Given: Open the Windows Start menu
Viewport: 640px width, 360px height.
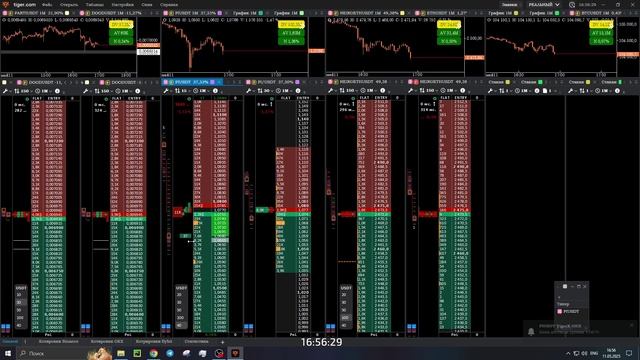Looking at the screenshot, I should 7,353.
